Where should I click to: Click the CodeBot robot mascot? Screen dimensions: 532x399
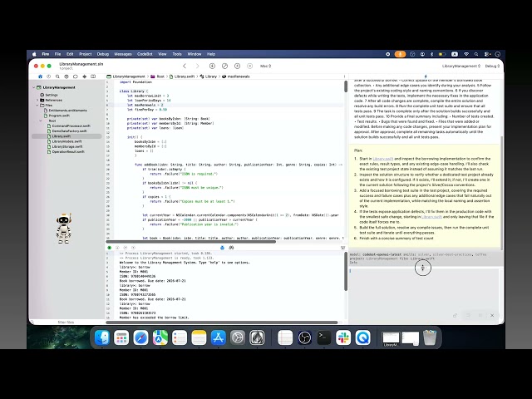tap(64, 229)
